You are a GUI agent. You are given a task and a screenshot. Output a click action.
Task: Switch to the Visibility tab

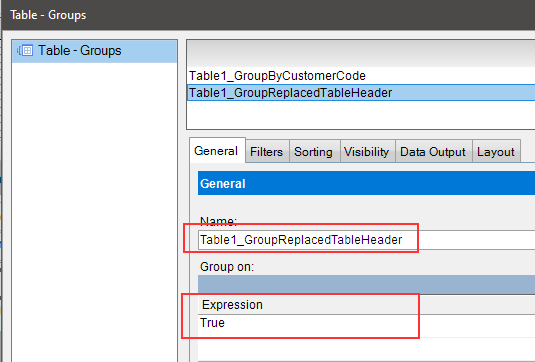(x=367, y=152)
